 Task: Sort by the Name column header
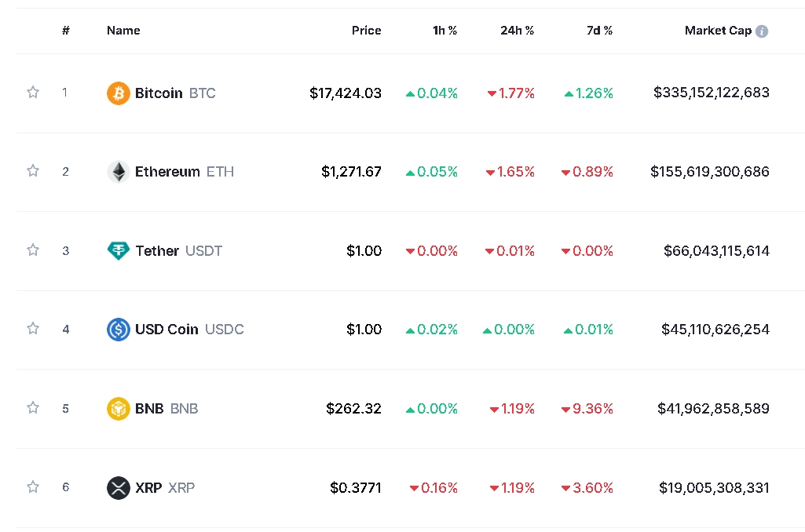click(x=123, y=31)
